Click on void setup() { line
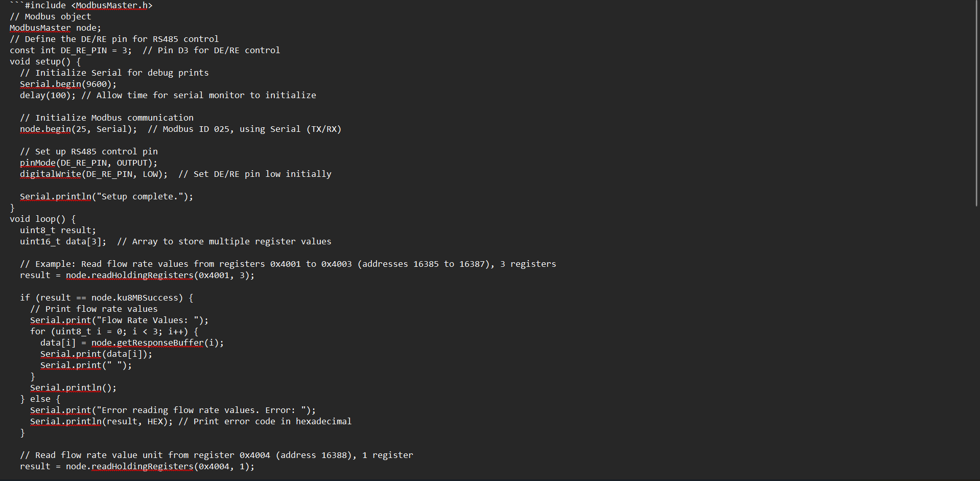Screen dimensions: 980x481 click(45, 62)
